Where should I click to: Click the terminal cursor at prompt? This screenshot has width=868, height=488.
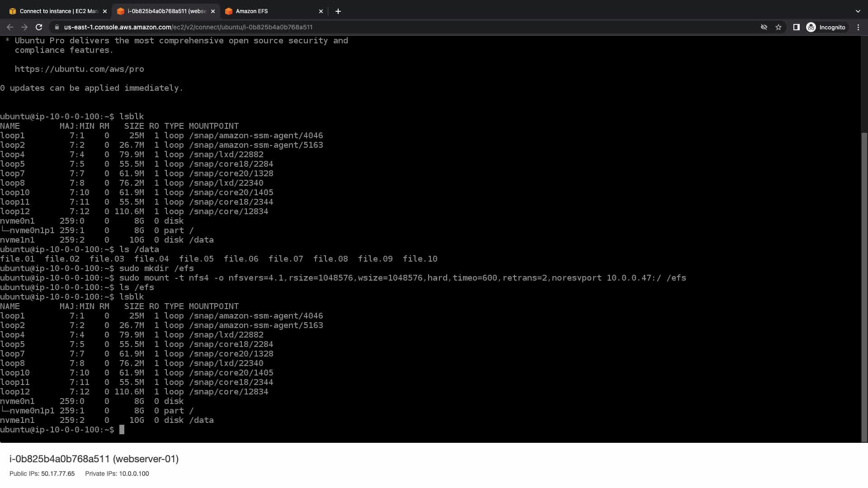click(122, 430)
